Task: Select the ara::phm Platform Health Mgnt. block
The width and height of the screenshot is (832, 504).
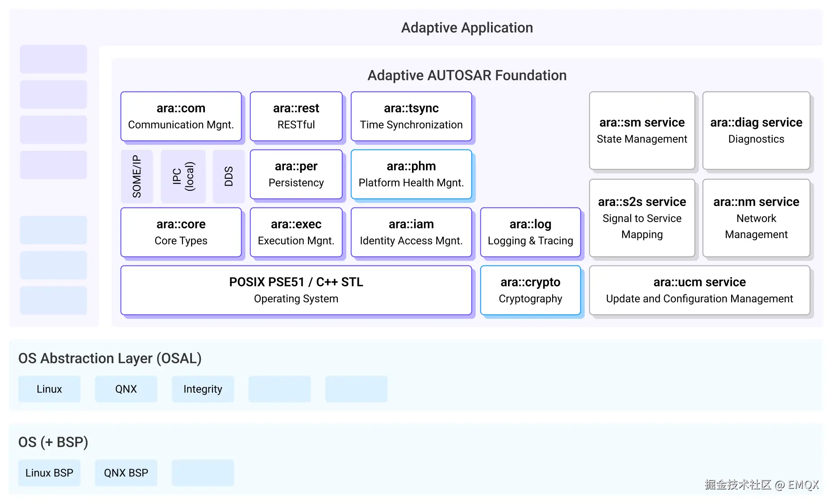Action: click(411, 174)
